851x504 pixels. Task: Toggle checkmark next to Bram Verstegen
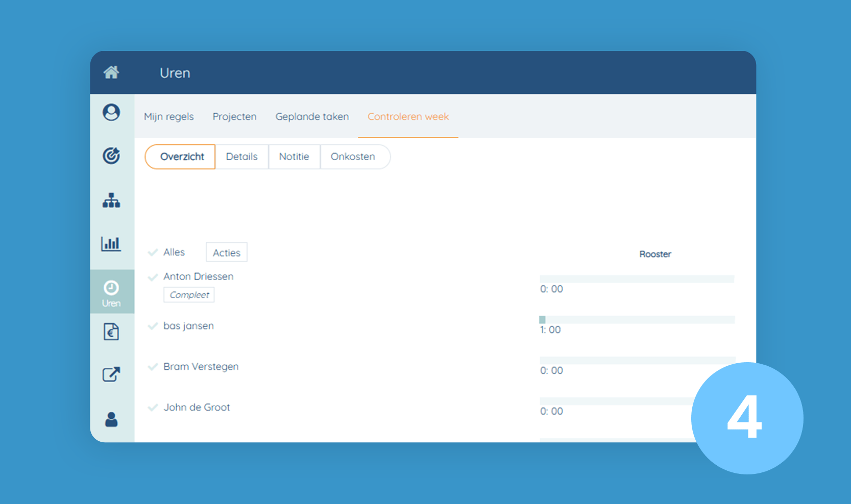click(x=153, y=367)
